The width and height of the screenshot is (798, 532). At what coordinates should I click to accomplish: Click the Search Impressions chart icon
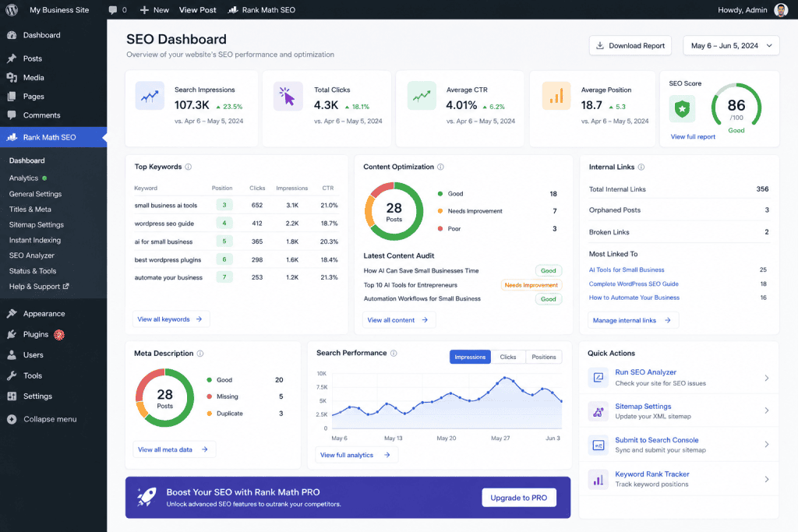[x=150, y=96]
